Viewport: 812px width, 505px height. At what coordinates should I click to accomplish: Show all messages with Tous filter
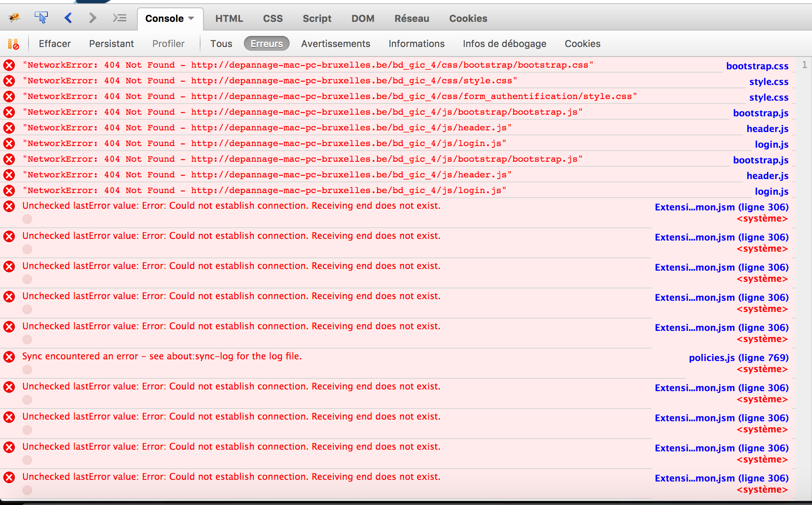click(221, 44)
